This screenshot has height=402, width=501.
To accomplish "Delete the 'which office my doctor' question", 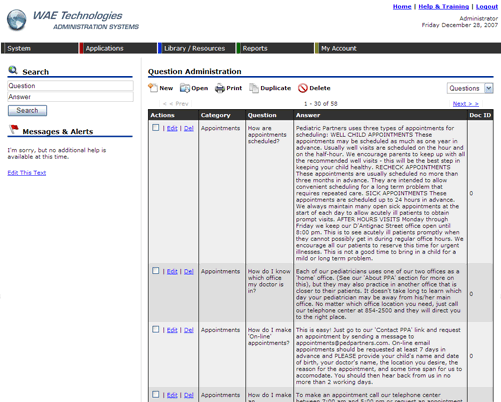I will (189, 272).
